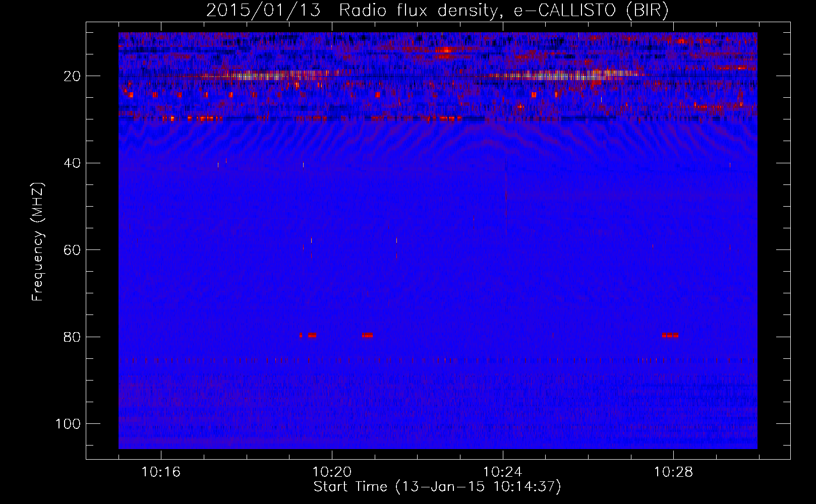Click the time tick label '10:16'
The height and width of the screenshot is (504, 816).
tap(161, 472)
